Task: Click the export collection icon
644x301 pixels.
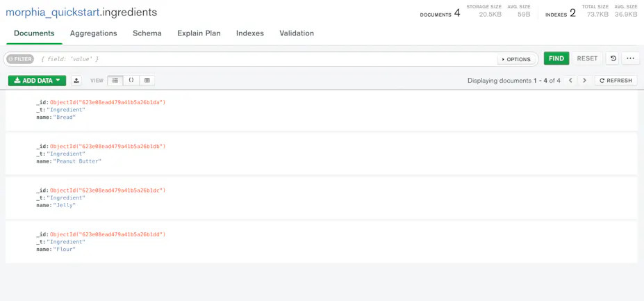Action: (x=76, y=81)
